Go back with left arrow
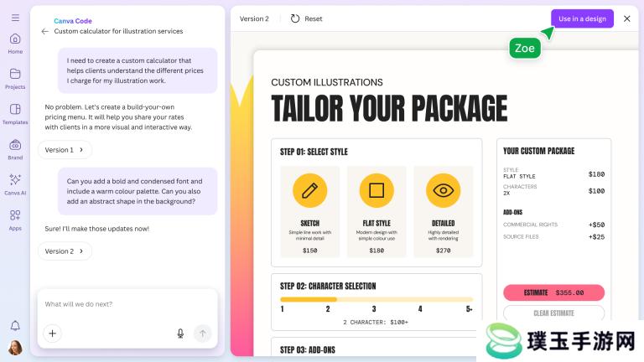 [x=44, y=31]
